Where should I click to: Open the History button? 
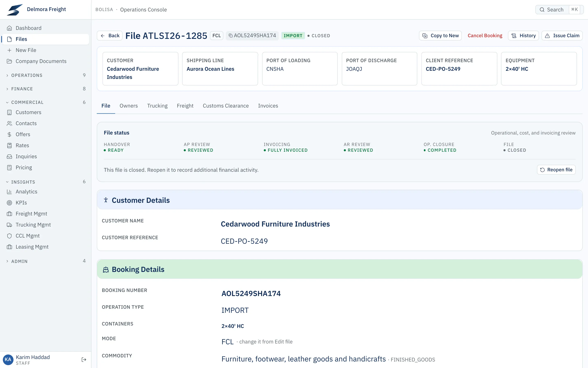(523, 36)
